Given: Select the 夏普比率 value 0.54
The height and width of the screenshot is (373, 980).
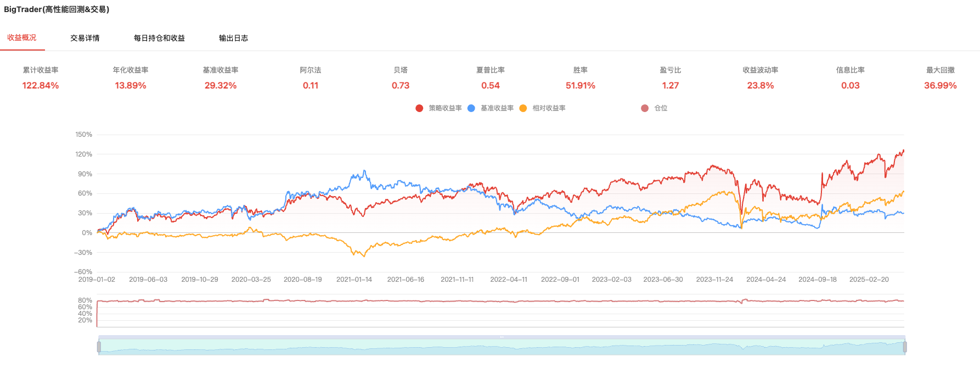Looking at the screenshot, I should click(x=491, y=86).
